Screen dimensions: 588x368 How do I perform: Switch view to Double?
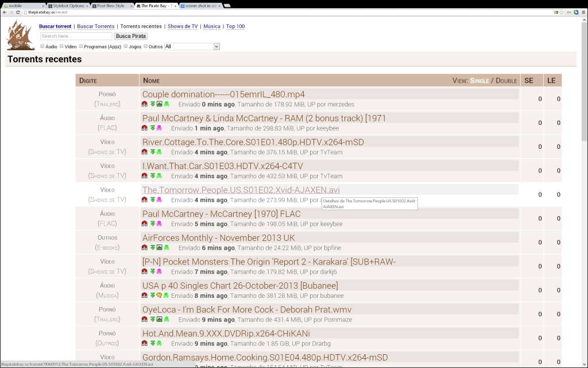click(x=506, y=80)
